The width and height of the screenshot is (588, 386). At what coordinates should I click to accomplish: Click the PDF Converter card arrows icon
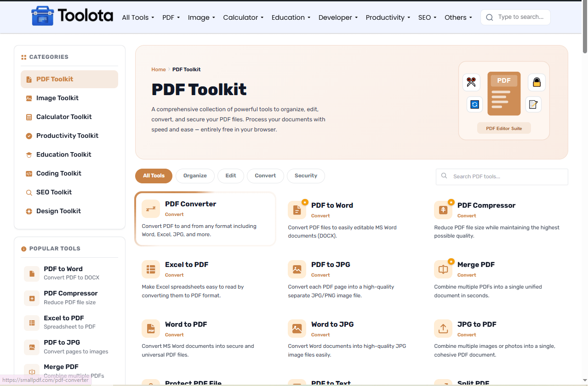pos(151,209)
